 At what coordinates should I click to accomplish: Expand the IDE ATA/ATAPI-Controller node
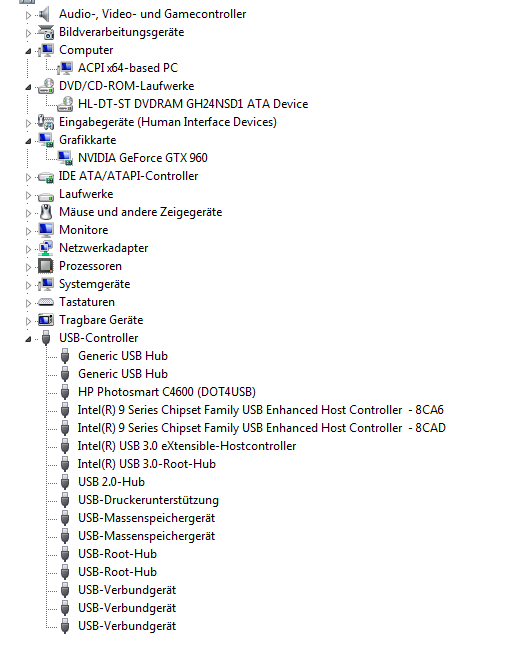(x=28, y=177)
